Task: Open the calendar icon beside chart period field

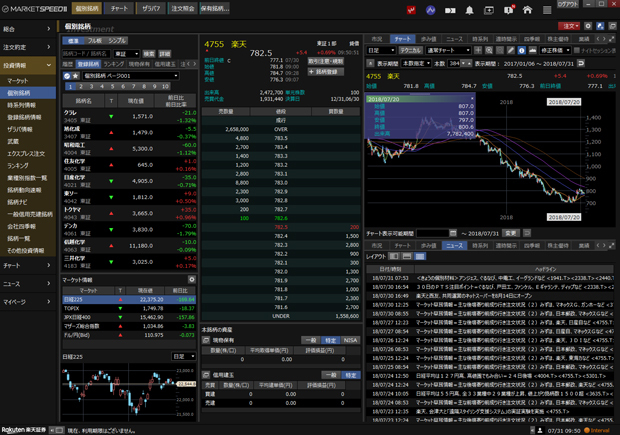Action: point(453,233)
